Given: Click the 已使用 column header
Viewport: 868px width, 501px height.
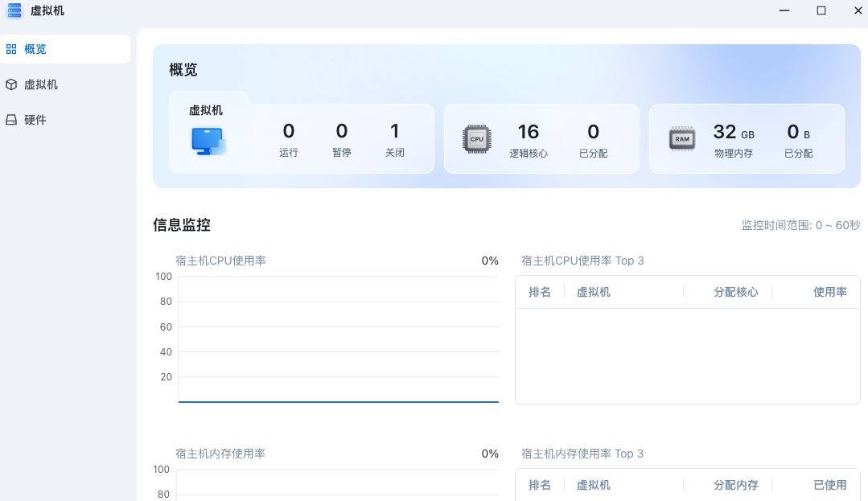Looking at the screenshot, I should point(830,486).
